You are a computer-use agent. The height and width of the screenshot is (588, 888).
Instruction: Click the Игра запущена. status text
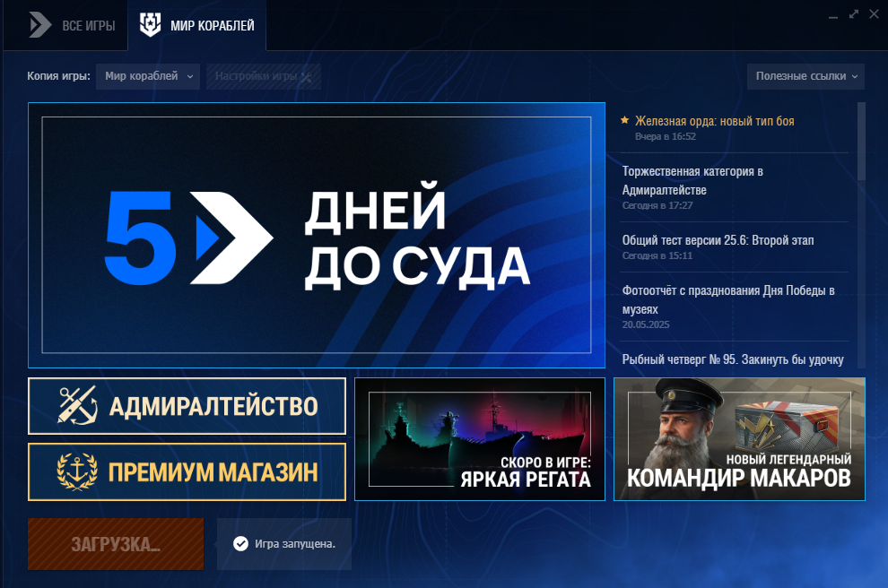295,544
